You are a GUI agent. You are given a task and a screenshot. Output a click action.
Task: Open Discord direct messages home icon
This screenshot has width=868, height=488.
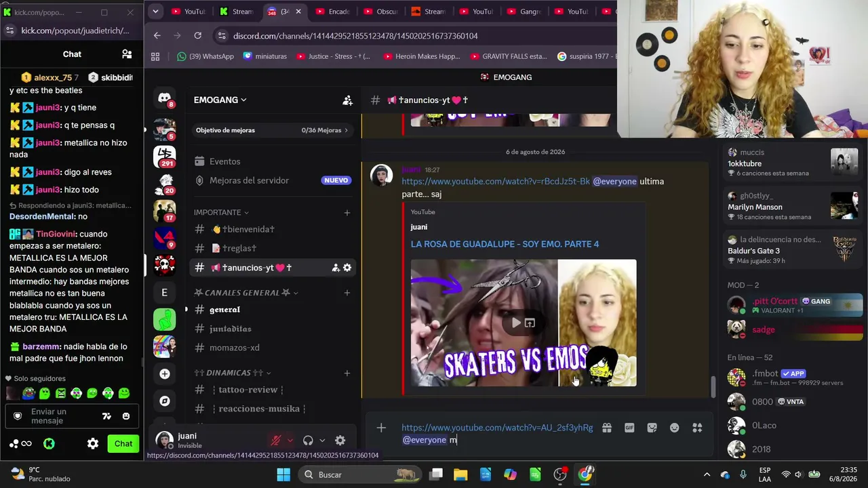tap(164, 98)
